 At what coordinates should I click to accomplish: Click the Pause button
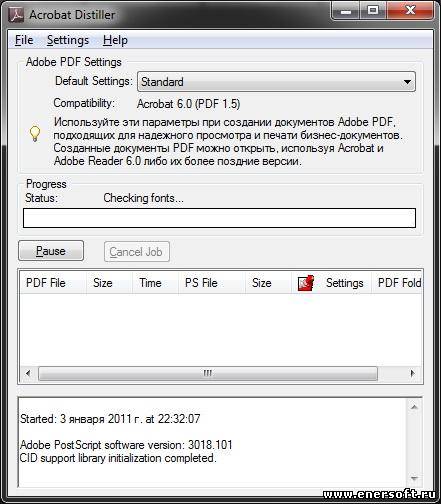click(x=51, y=251)
